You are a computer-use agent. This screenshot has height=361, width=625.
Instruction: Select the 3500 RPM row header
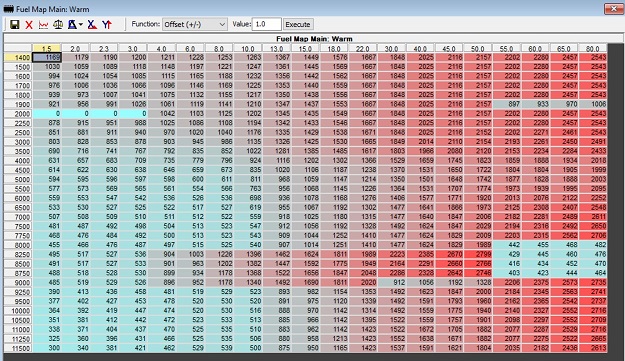point(18,151)
